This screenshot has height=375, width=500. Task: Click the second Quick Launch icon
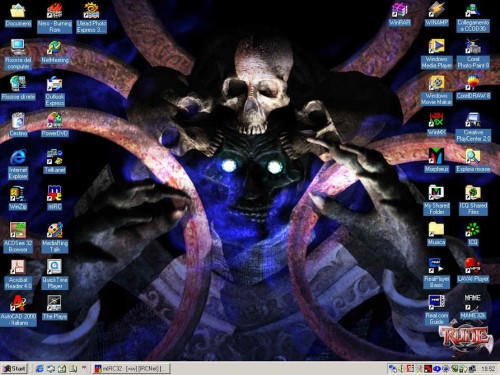pyautogui.click(x=51, y=368)
